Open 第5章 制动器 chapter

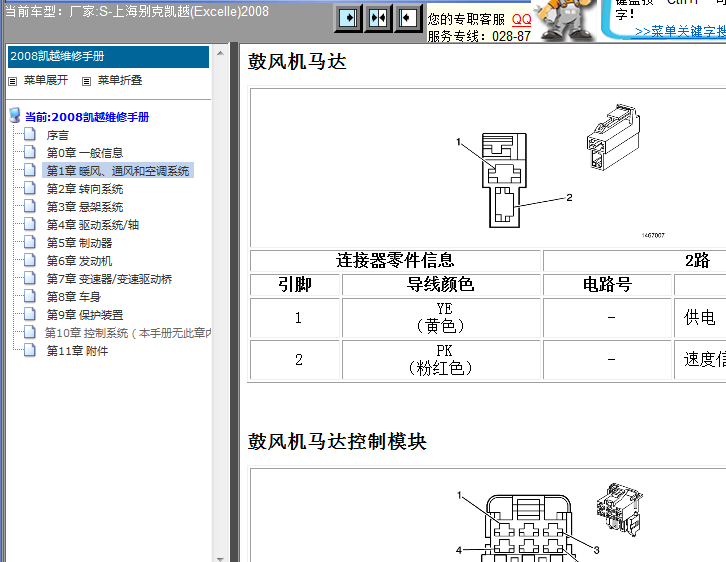pyautogui.click(x=79, y=244)
